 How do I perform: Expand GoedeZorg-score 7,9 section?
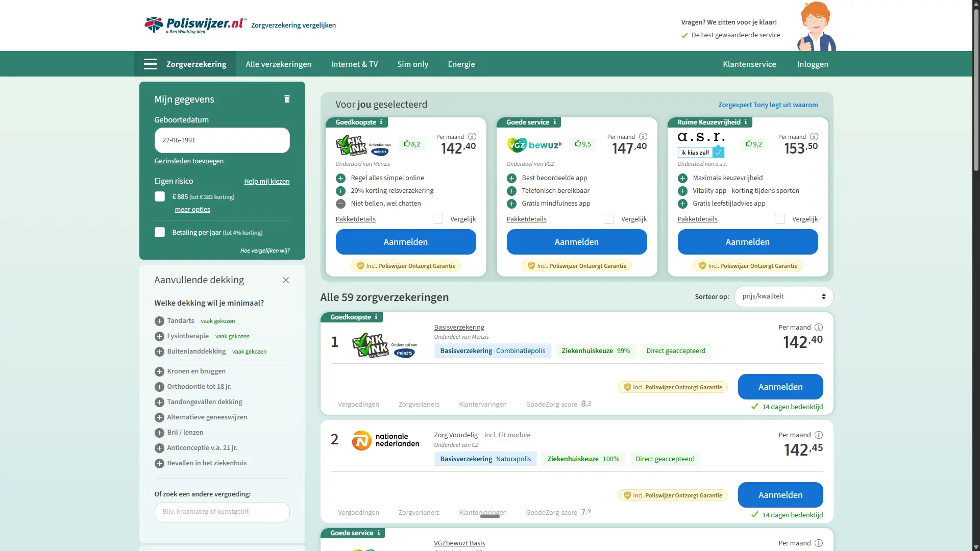(558, 512)
